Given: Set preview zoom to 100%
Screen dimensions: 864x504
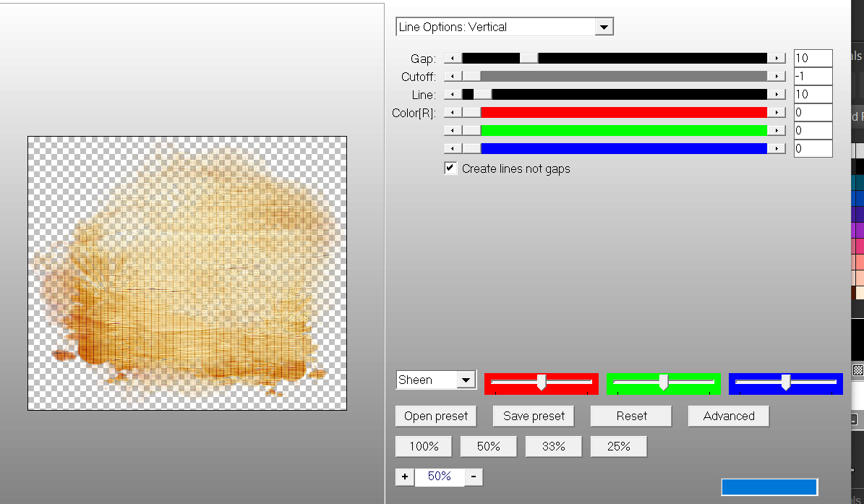Looking at the screenshot, I should [424, 447].
